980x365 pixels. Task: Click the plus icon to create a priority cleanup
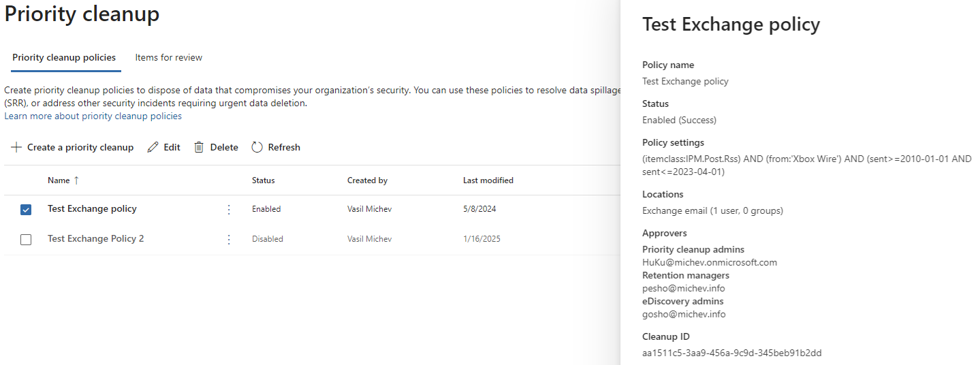tap(16, 147)
